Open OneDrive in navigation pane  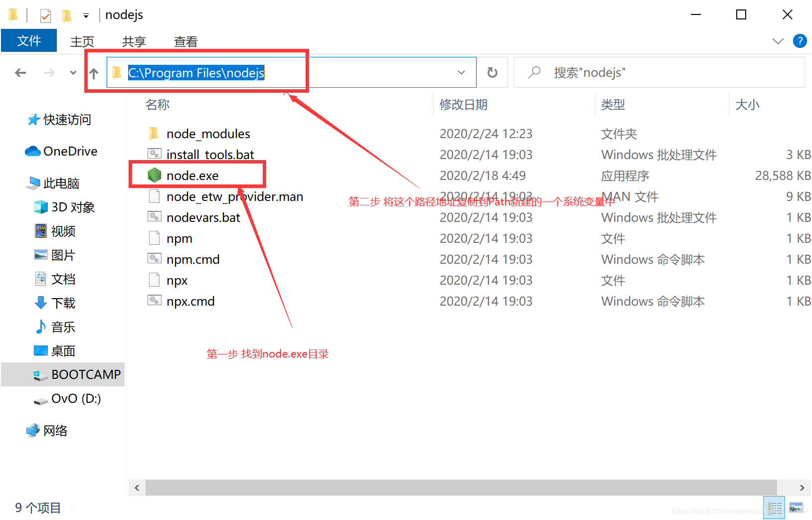click(x=61, y=151)
